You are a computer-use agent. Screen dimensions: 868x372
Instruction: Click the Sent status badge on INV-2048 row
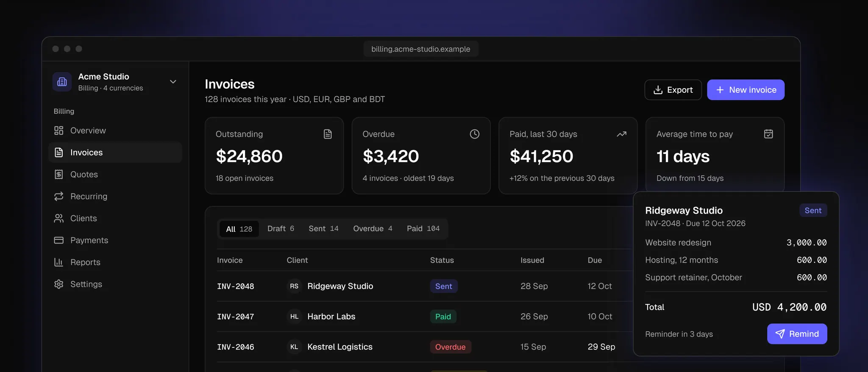click(444, 286)
